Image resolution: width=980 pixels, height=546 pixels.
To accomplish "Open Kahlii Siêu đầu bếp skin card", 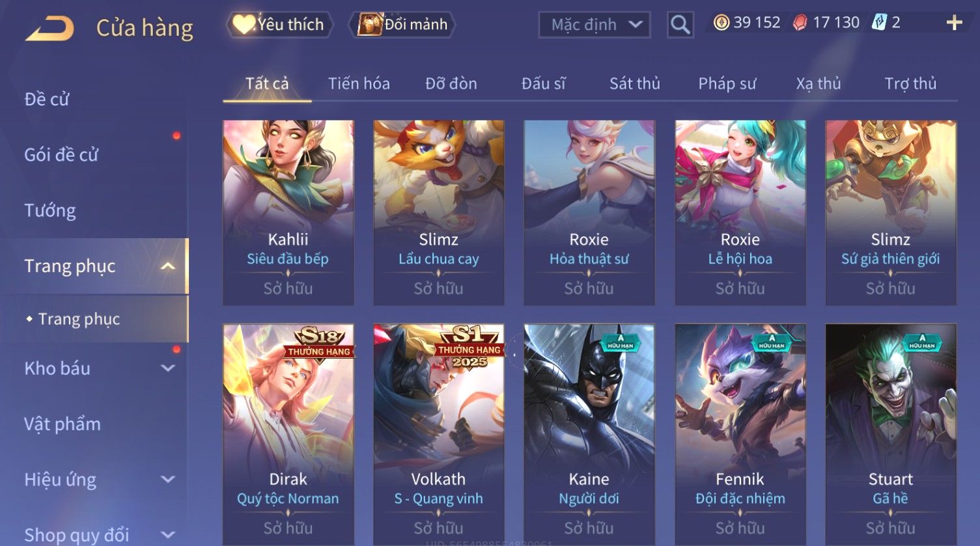I will 288,213.
